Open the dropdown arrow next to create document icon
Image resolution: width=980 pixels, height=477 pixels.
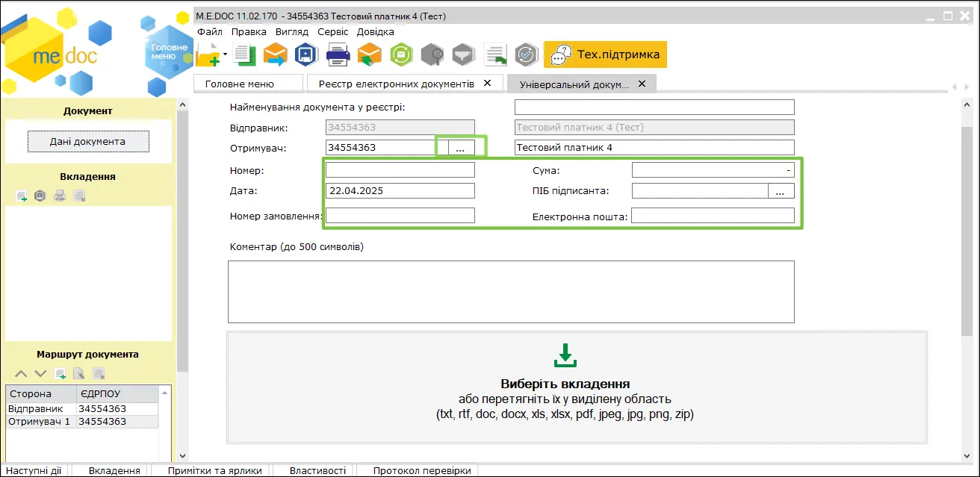[225, 54]
